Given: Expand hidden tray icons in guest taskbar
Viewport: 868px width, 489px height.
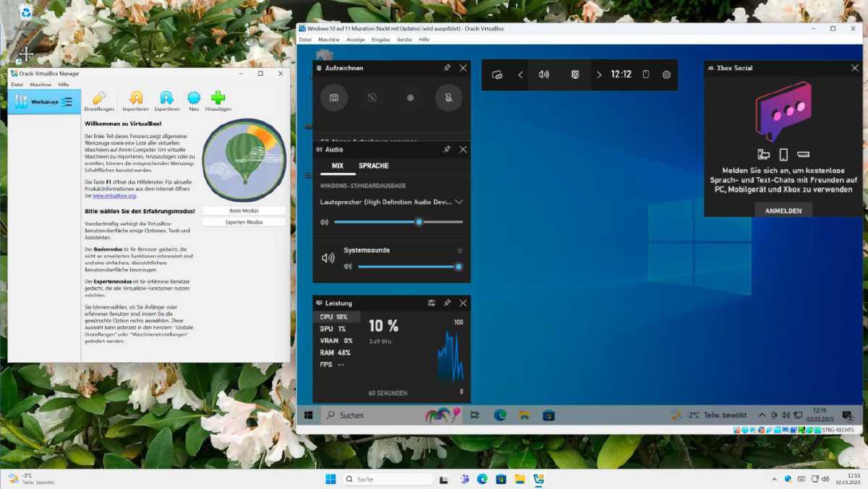Looking at the screenshot, I should click(762, 415).
